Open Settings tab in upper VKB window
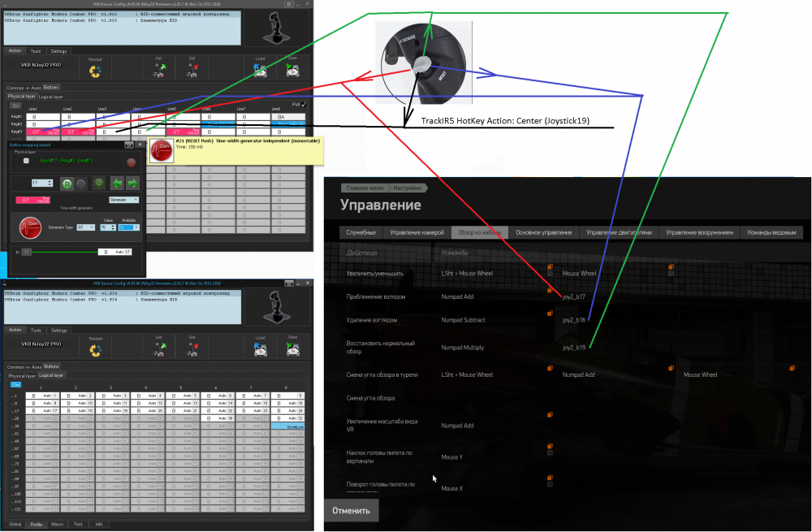 pyautogui.click(x=58, y=51)
